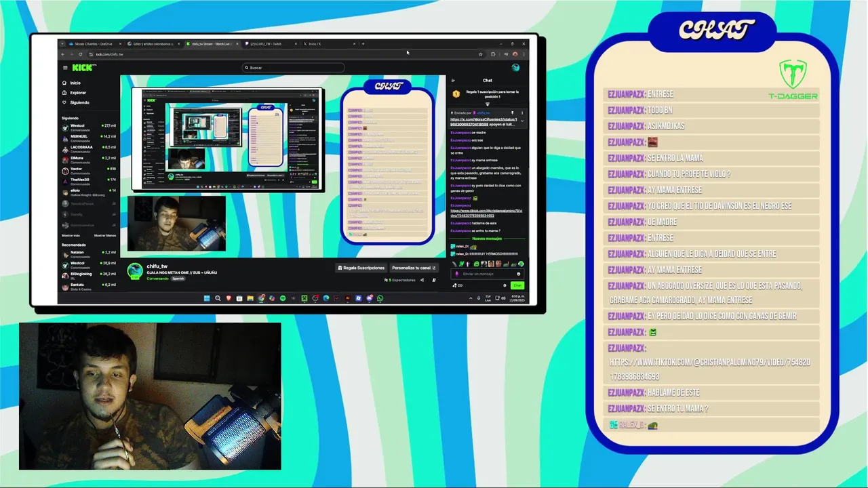Open WhatsApp from taskbar
This screenshot has width=868, height=488.
pos(380,298)
